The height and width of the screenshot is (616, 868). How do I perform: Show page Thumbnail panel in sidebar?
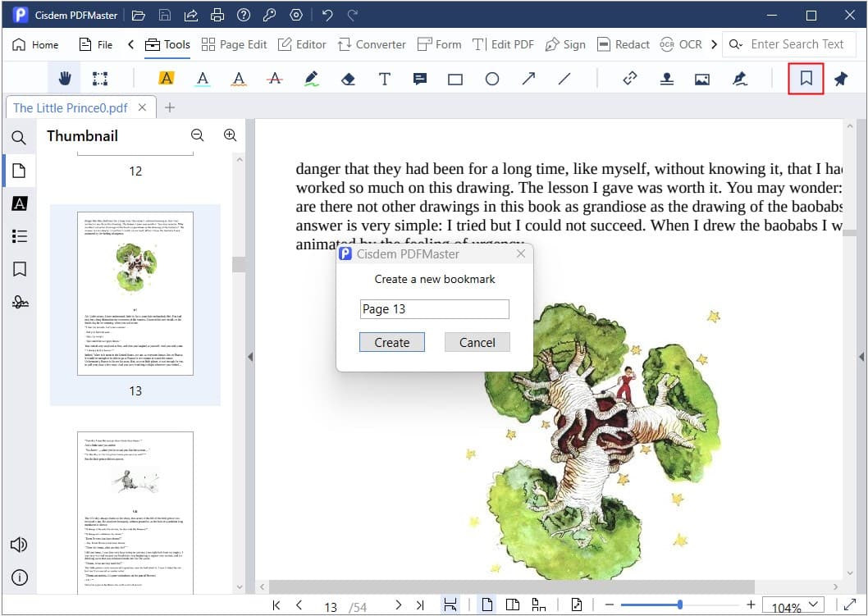pos(19,171)
